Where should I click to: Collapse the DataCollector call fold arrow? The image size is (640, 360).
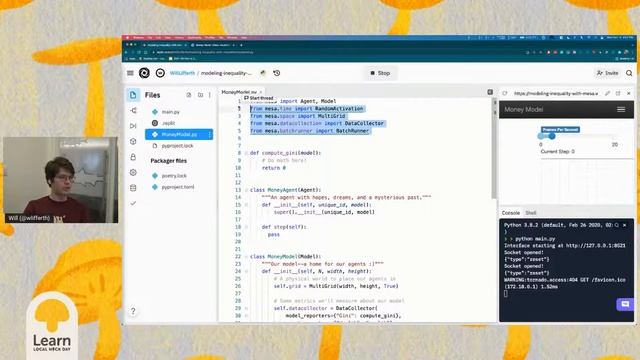pos(246,309)
